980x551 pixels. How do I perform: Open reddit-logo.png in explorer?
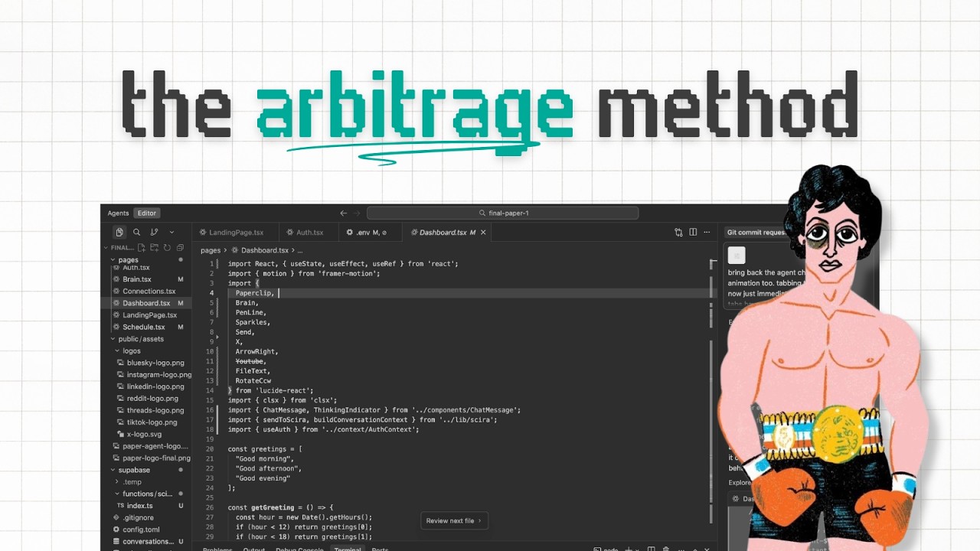click(x=145, y=399)
